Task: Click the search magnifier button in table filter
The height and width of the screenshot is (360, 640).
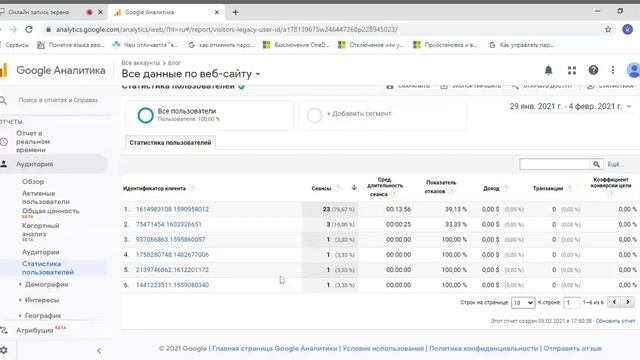Action: [596, 164]
